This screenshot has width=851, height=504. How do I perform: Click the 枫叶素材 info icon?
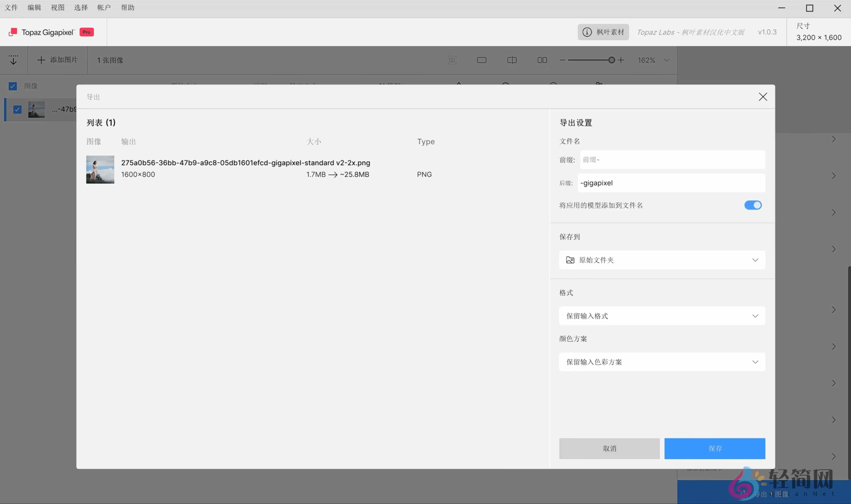pos(587,32)
